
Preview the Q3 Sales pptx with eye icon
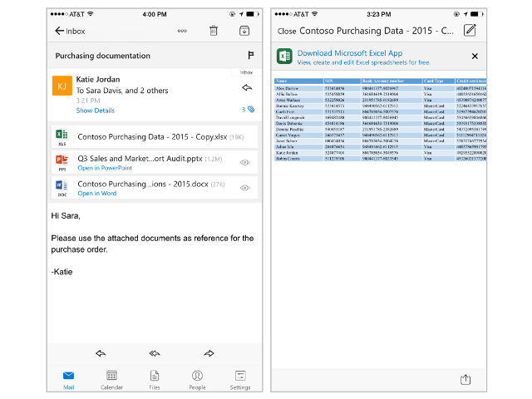244,164
